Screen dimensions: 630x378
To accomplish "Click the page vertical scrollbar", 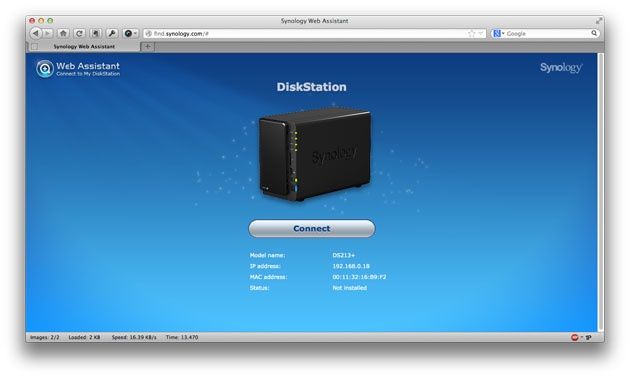I will (x=601, y=192).
